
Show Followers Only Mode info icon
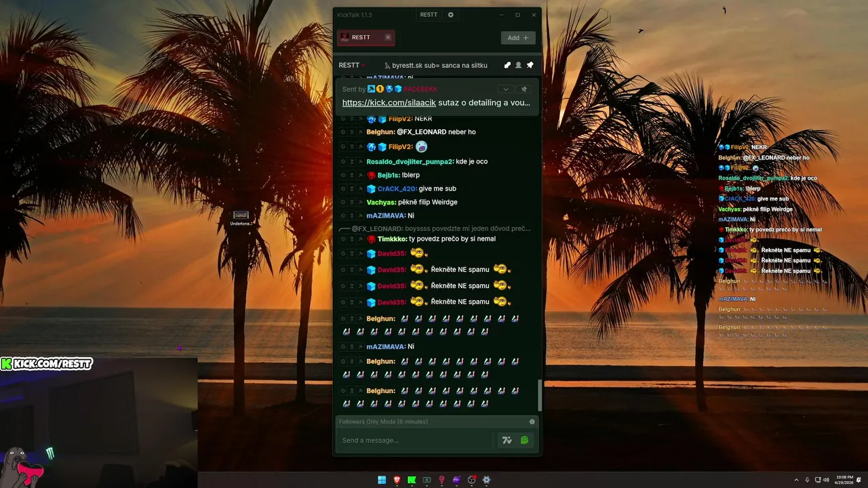click(532, 422)
